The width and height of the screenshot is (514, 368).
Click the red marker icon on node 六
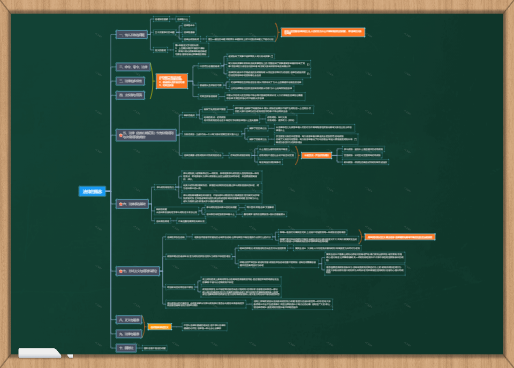pos(121,204)
